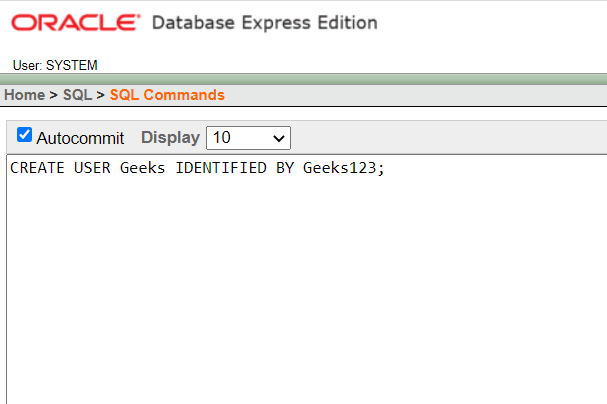Click 'Database Express Edition' title text
This screenshot has height=404, width=607.
click(x=265, y=23)
